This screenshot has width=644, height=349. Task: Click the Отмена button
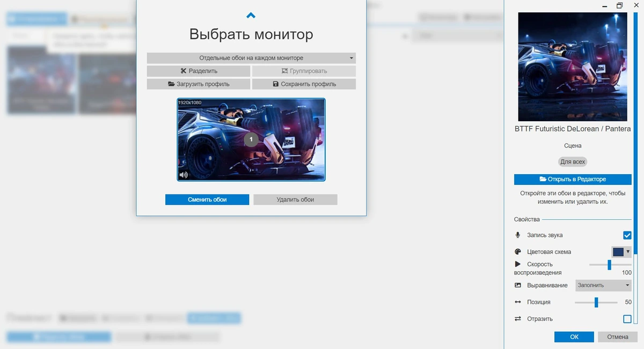618,337
